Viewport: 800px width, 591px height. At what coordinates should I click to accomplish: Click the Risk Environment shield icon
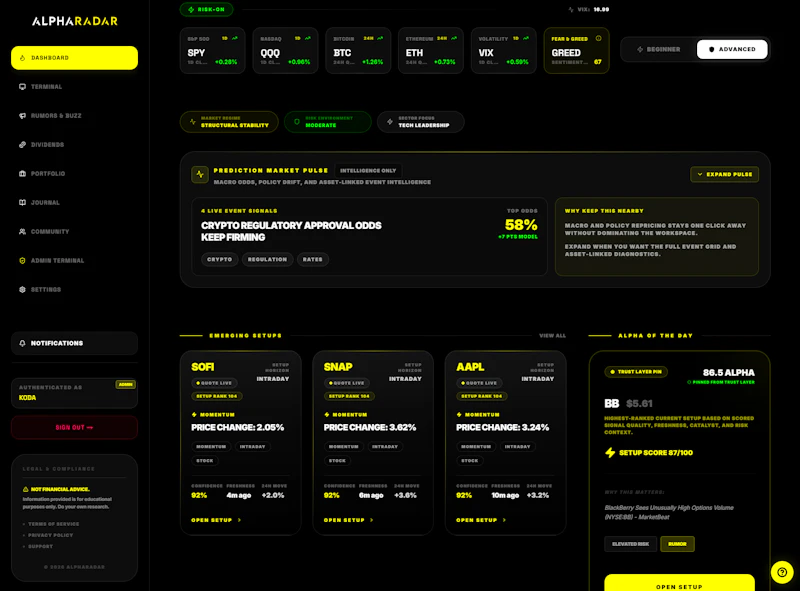(296, 122)
